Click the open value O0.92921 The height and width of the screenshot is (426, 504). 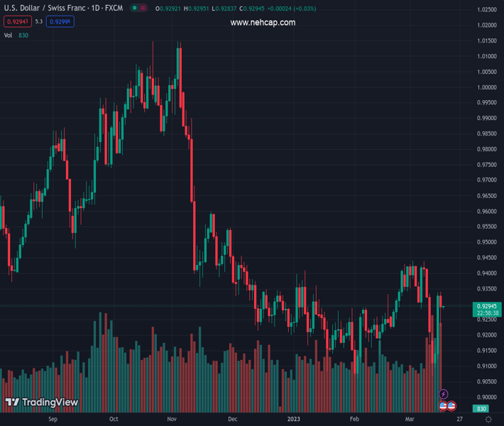(168, 9)
